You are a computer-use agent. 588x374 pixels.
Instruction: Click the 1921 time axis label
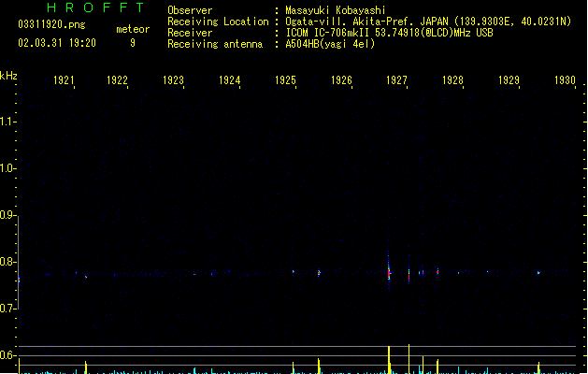pyautogui.click(x=64, y=80)
